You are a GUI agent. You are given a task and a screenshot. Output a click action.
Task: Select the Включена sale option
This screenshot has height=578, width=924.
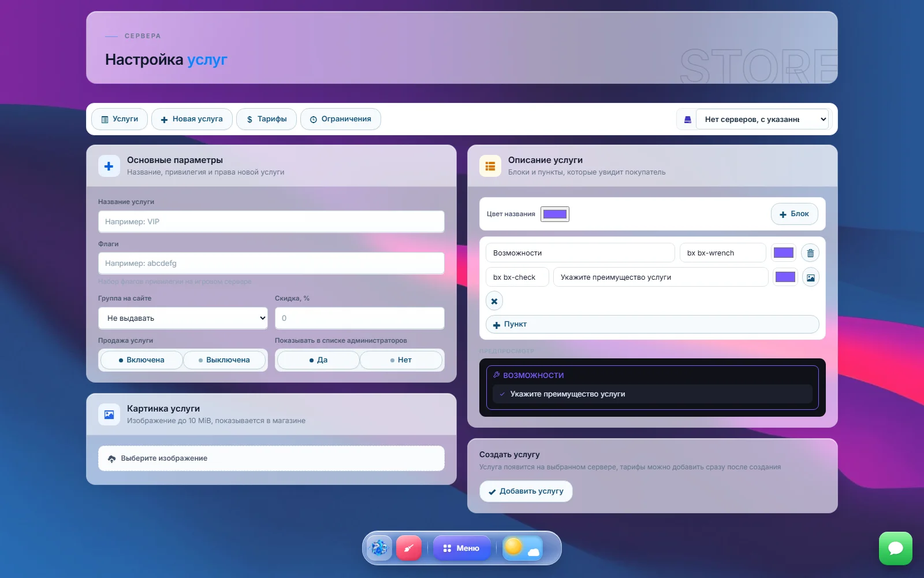[x=141, y=360]
